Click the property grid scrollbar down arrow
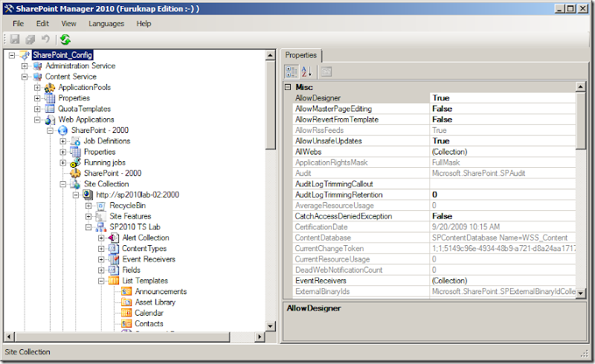Screen dimensions: 595x364 581,293
